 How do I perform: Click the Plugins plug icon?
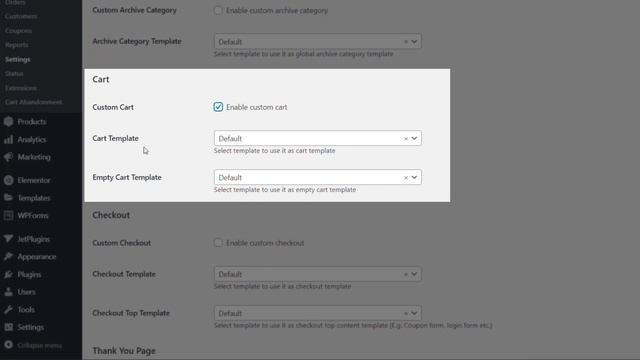coord(9,274)
